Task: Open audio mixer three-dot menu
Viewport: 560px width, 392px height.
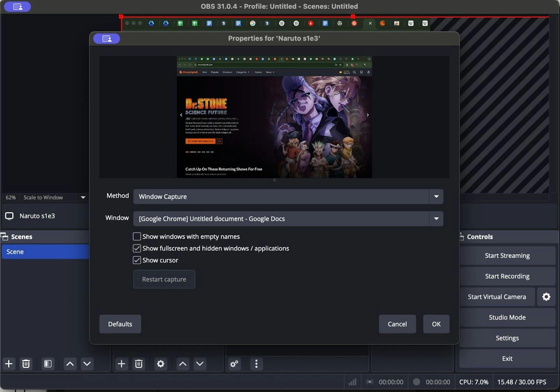Action: pos(257,364)
